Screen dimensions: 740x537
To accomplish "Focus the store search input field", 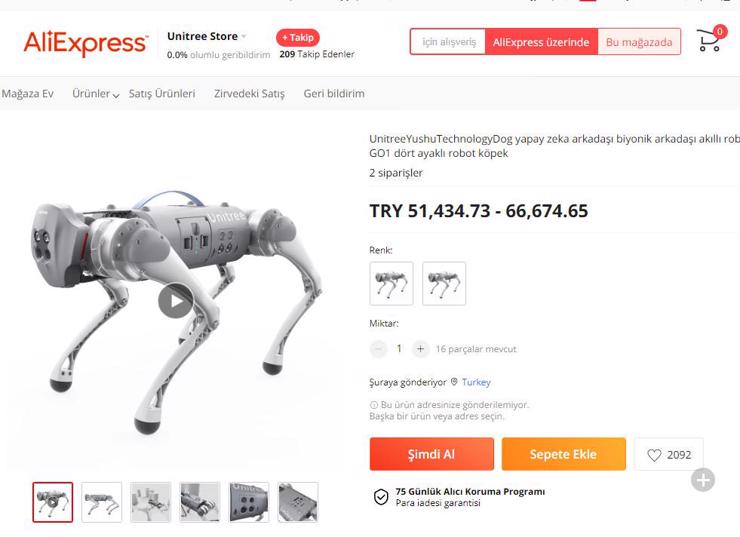I will point(447,42).
